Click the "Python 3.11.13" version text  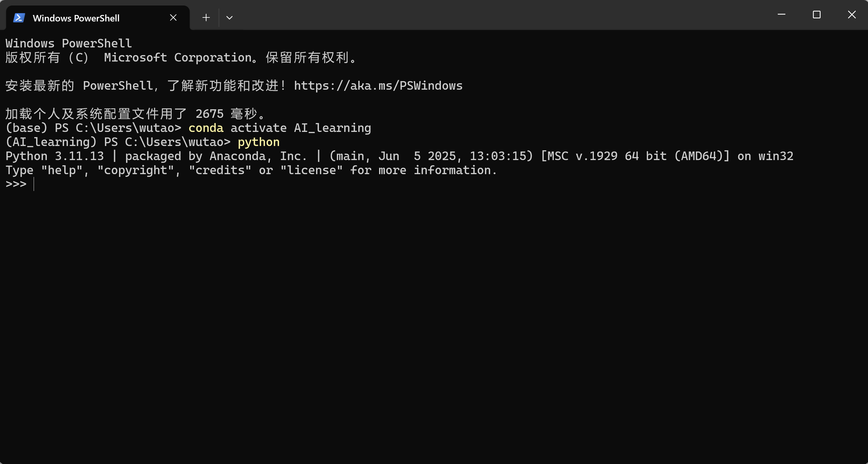coord(55,156)
